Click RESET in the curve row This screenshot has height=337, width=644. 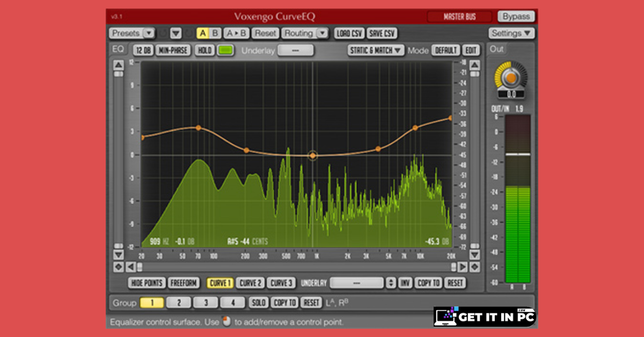point(455,283)
